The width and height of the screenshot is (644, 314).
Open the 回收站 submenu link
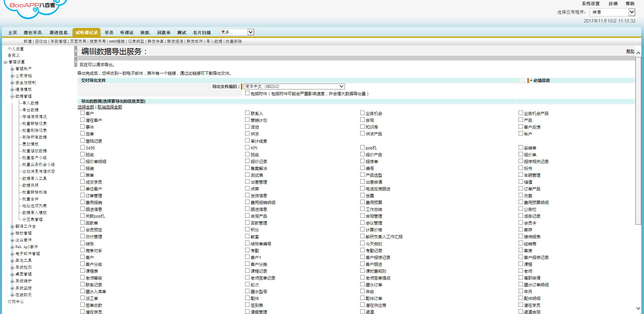41,41
